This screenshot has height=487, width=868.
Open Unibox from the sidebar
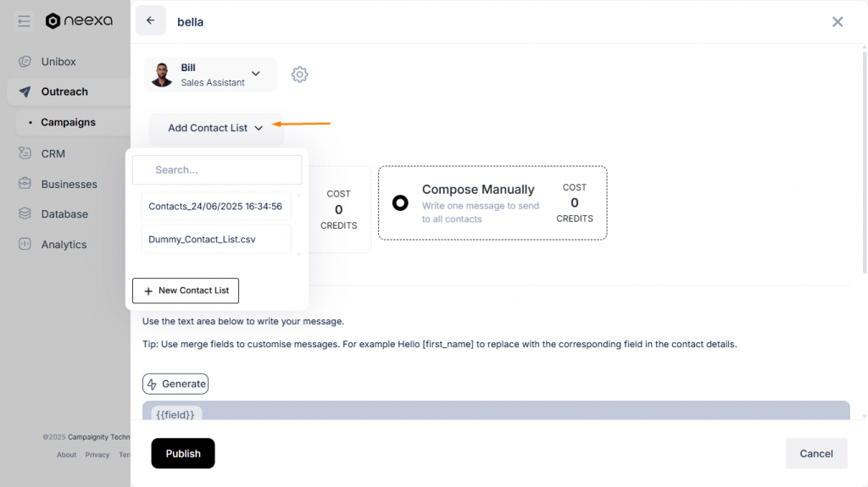pos(58,62)
